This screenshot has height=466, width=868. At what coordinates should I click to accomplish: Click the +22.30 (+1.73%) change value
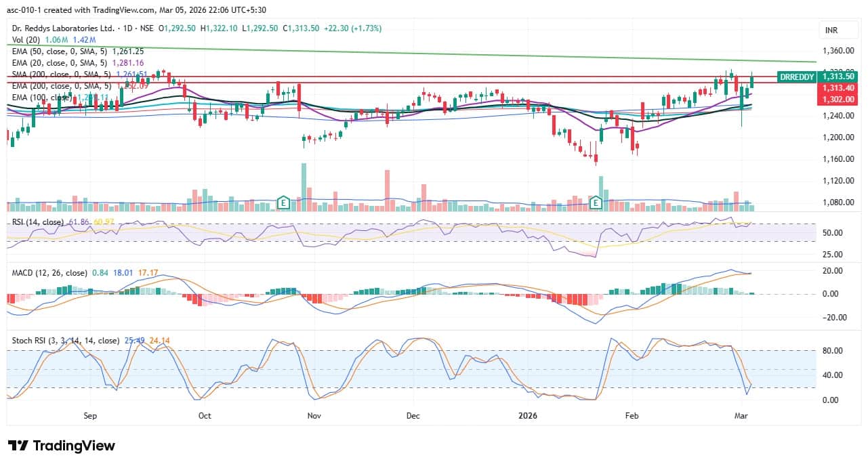[x=353, y=28]
